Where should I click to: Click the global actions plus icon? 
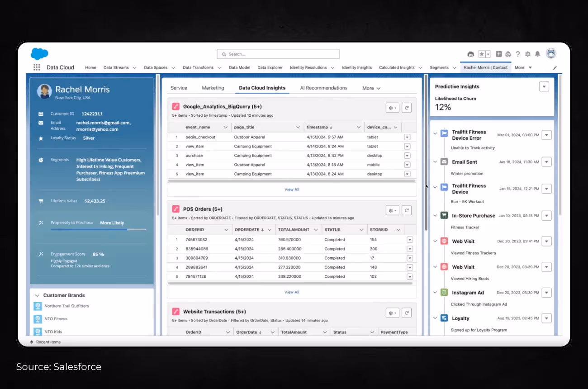499,54
